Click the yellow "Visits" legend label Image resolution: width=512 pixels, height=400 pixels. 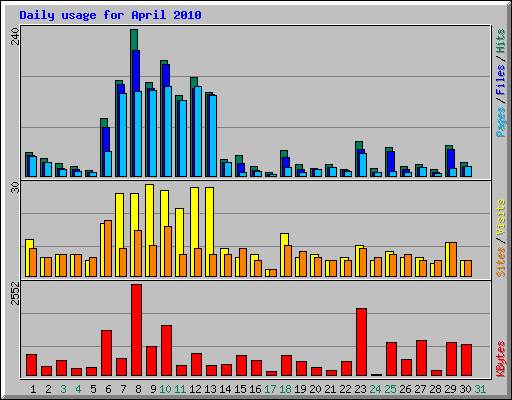tap(500, 218)
